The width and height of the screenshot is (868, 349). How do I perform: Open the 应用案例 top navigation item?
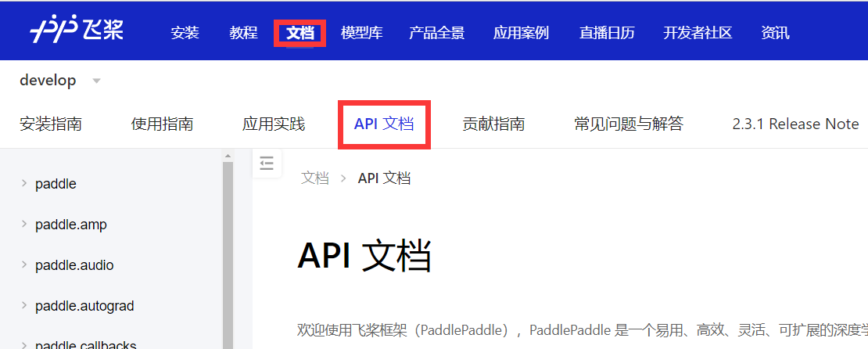(521, 33)
